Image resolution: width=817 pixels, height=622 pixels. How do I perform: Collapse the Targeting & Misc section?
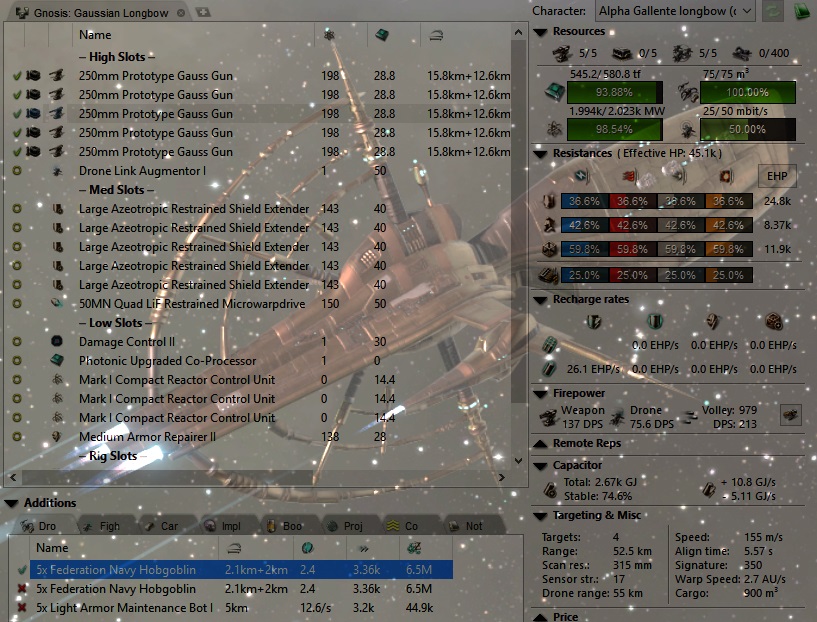540,516
